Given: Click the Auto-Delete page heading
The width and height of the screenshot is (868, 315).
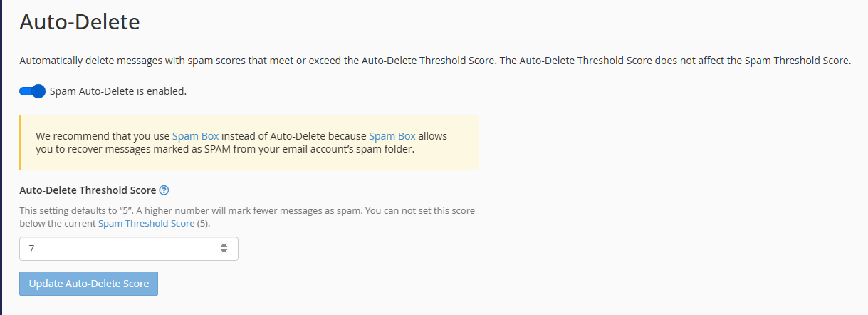Looking at the screenshot, I should click(80, 22).
